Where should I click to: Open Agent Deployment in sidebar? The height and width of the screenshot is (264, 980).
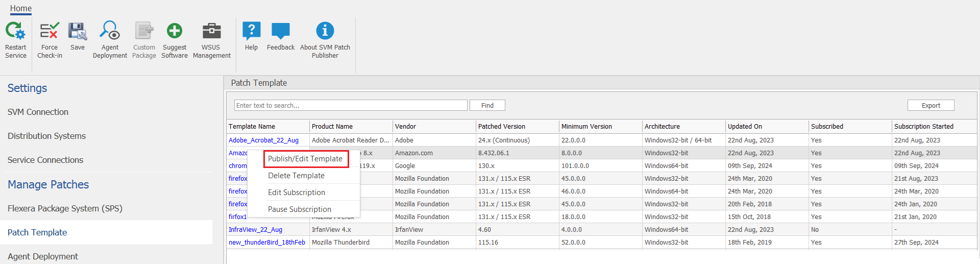43,256
